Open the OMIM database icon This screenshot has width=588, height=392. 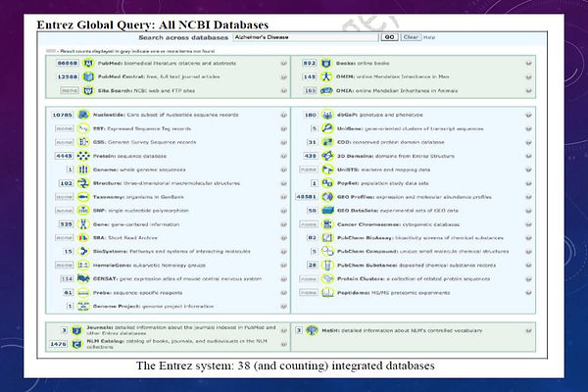coord(326,76)
